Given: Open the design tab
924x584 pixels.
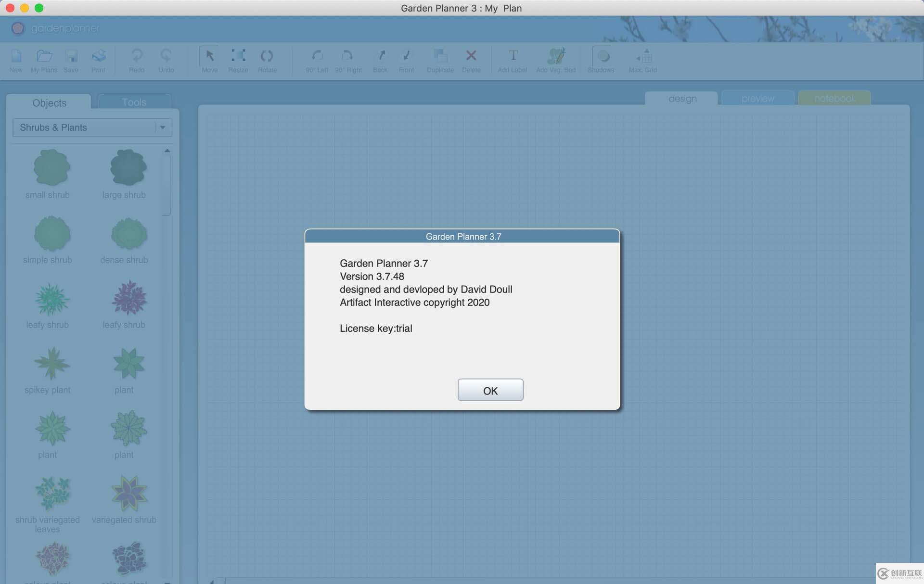Looking at the screenshot, I should 682,98.
